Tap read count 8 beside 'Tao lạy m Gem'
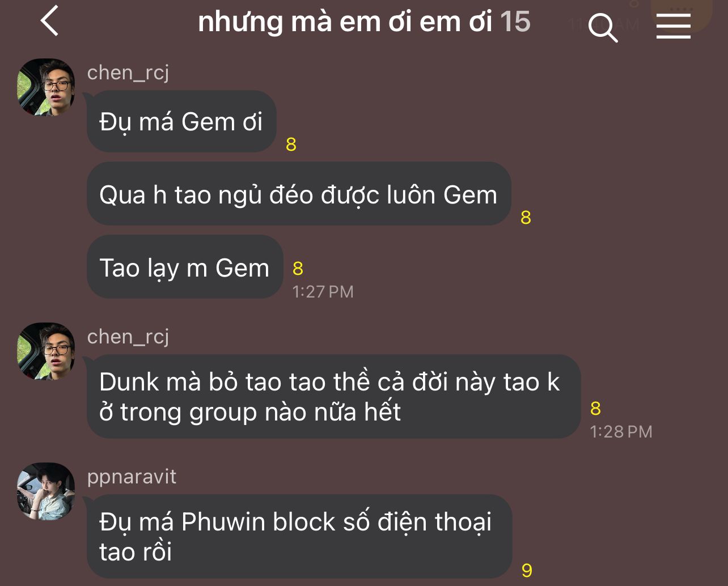The width and height of the screenshot is (728, 586). pyautogui.click(x=298, y=268)
